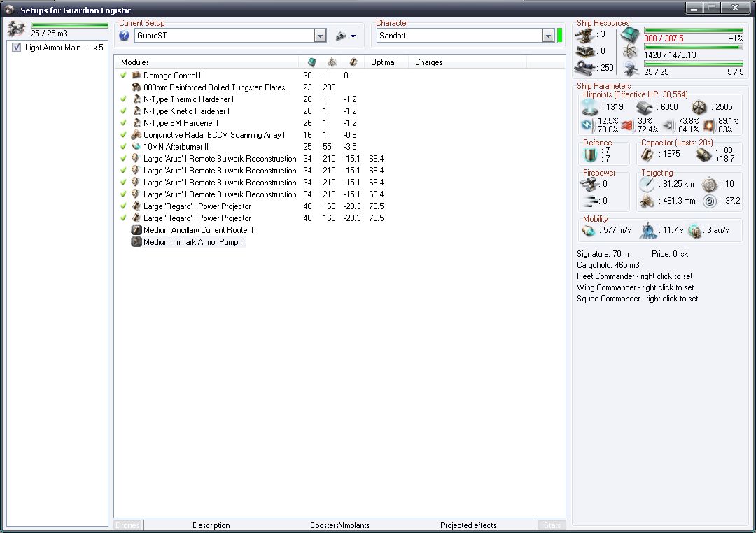Click the 800mm Tungsten Plates module icon

[x=136, y=87]
